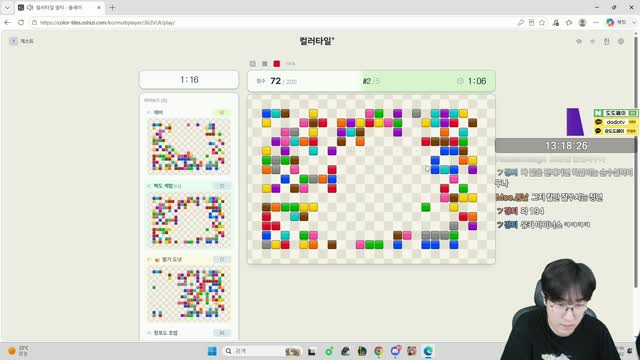The image size is (640, 360).
Task: Open Chrome from the Windows taskbar
Action: pyautogui.click(x=378, y=351)
